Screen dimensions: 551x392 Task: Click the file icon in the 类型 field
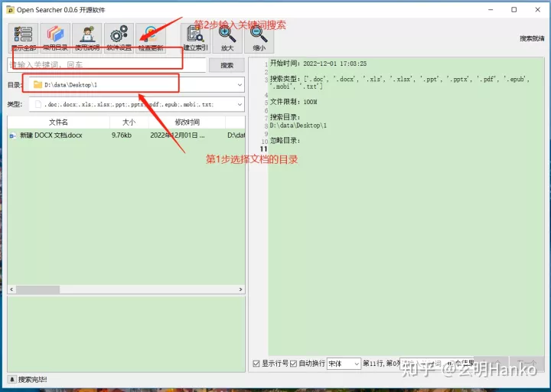pos(38,104)
